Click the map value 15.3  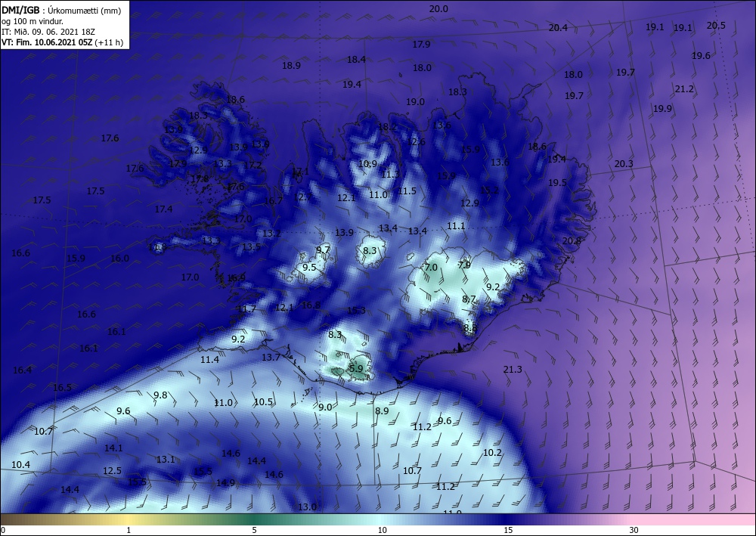(x=356, y=311)
